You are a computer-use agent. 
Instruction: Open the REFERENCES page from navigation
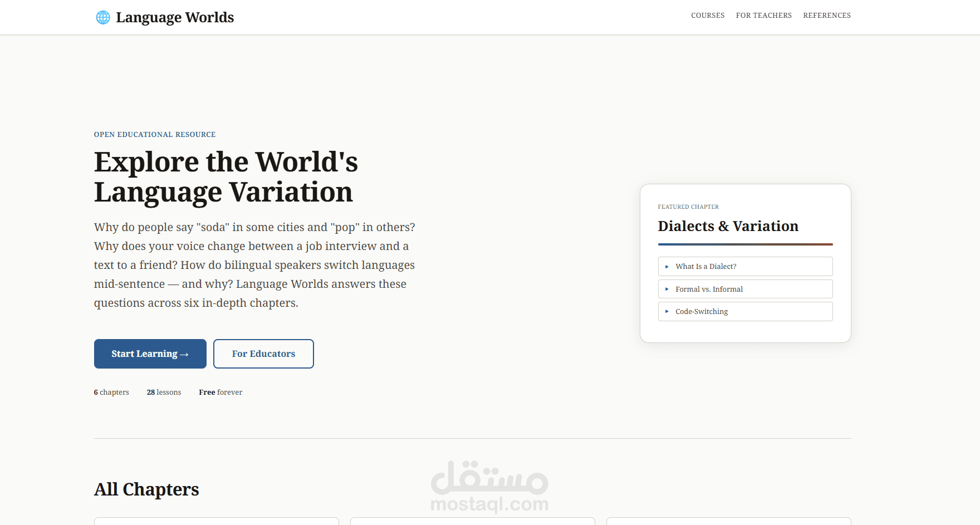[827, 16]
